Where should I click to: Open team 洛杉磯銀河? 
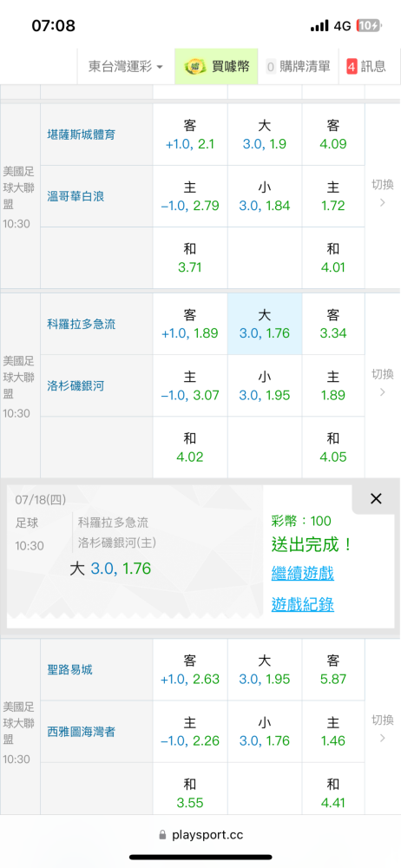pos(76,386)
